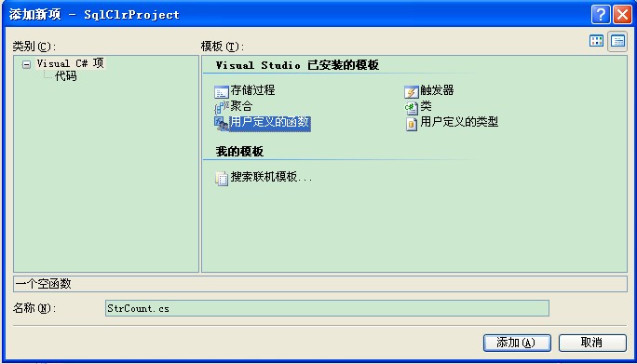This screenshot has width=637, height=364.
Task: Click the 我的模板 section header
Action: click(239, 152)
